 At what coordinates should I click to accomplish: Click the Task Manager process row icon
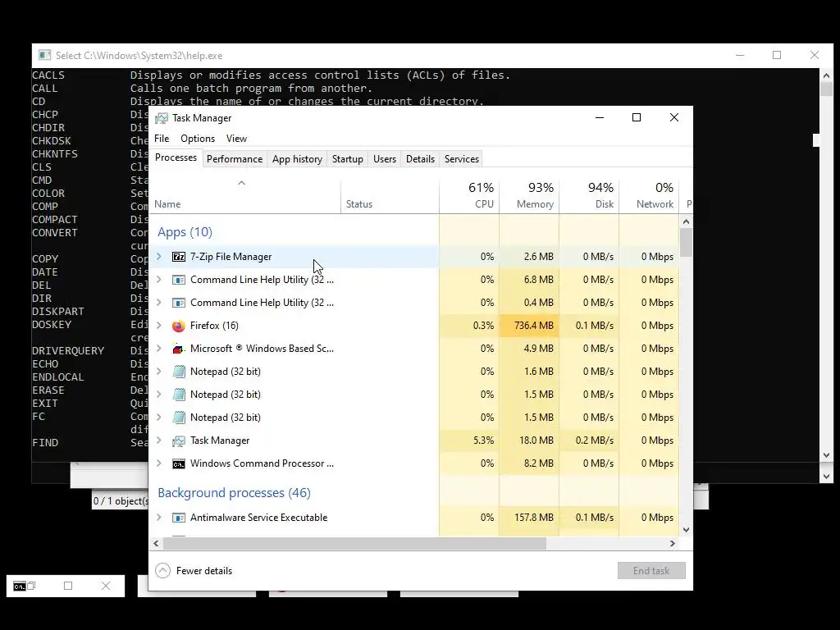[178, 441]
